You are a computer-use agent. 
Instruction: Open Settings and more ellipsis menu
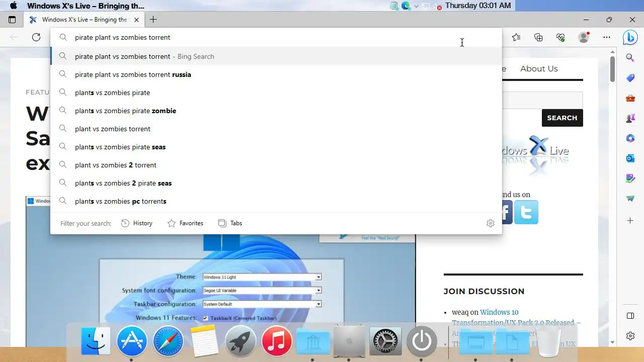607,37
